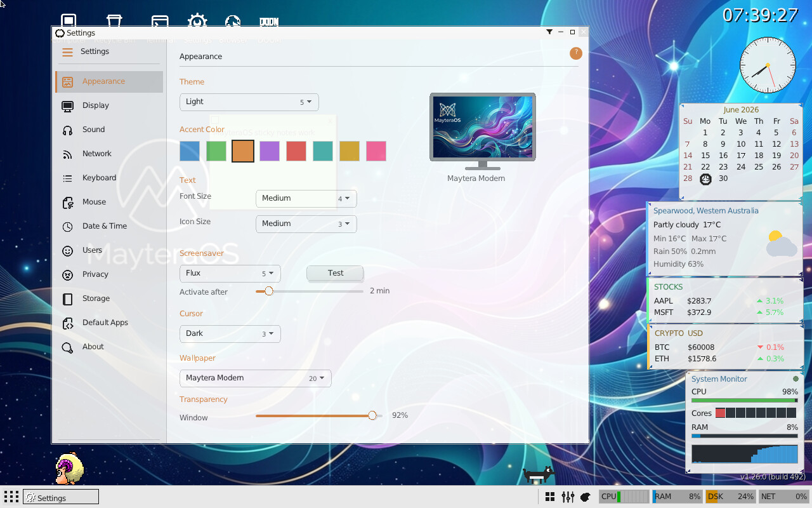Click the June 2026 calendar header
Screen dimensions: 812x508
741,110
